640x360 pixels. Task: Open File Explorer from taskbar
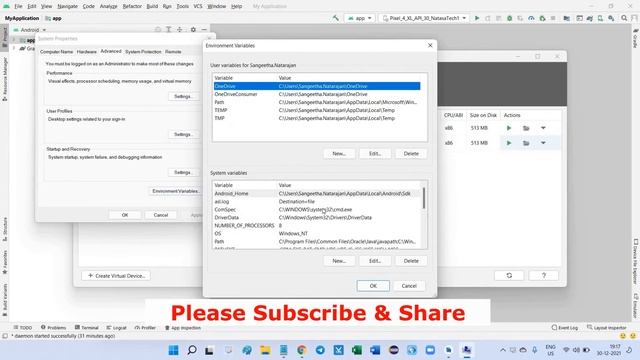point(265,350)
